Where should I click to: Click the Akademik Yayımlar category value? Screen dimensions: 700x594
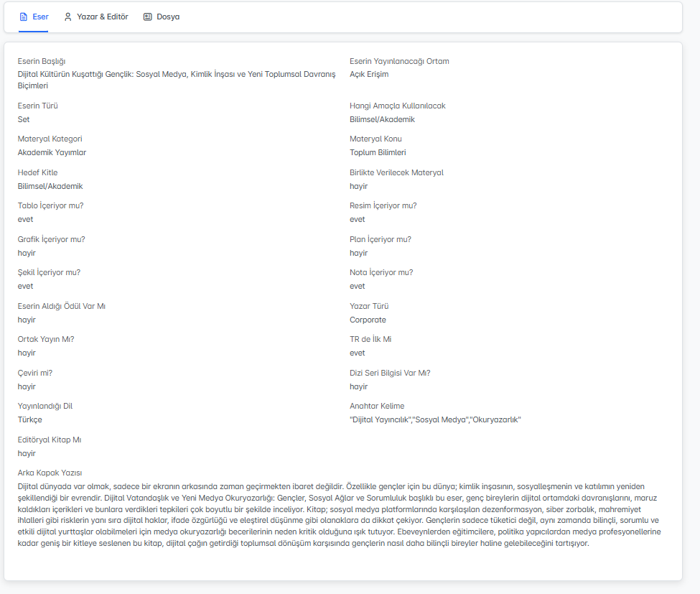click(x=52, y=152)
